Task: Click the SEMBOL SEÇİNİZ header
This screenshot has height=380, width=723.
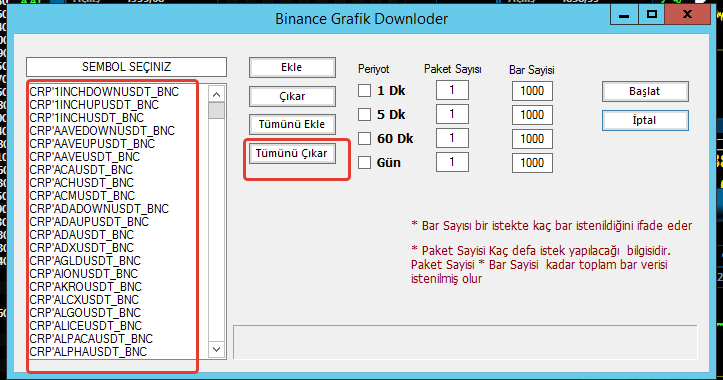Action: coord(126,67)
